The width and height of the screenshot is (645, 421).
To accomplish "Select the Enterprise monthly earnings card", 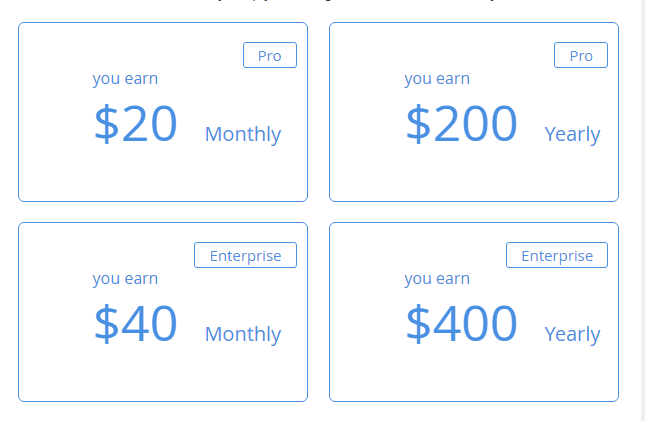I will tap(163, 312).
